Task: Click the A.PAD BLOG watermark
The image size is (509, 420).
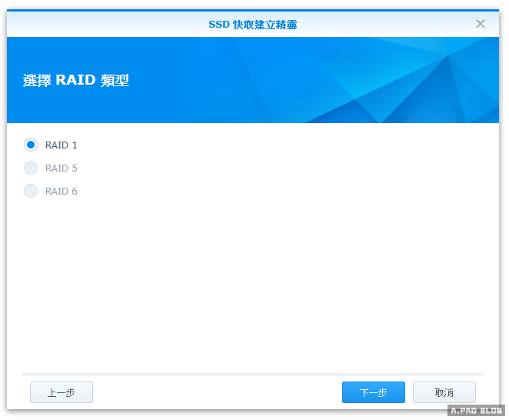Action: click(x=475, y=412)
